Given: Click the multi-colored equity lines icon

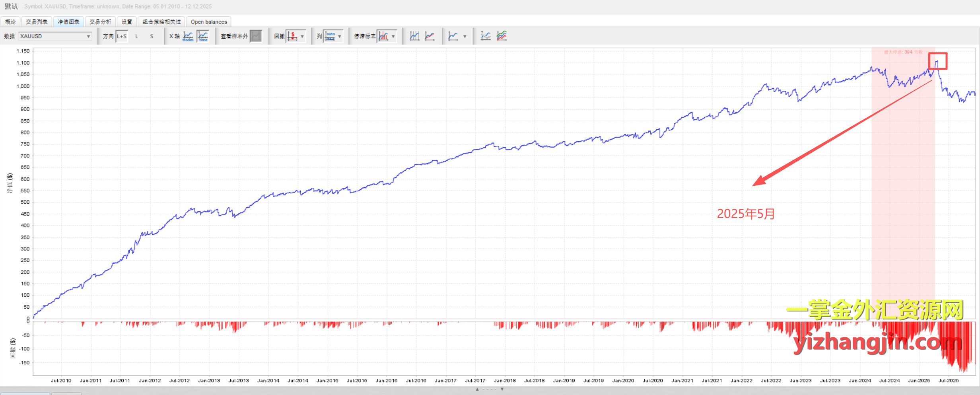Looking at the screenshot, I should coord(502,36).
